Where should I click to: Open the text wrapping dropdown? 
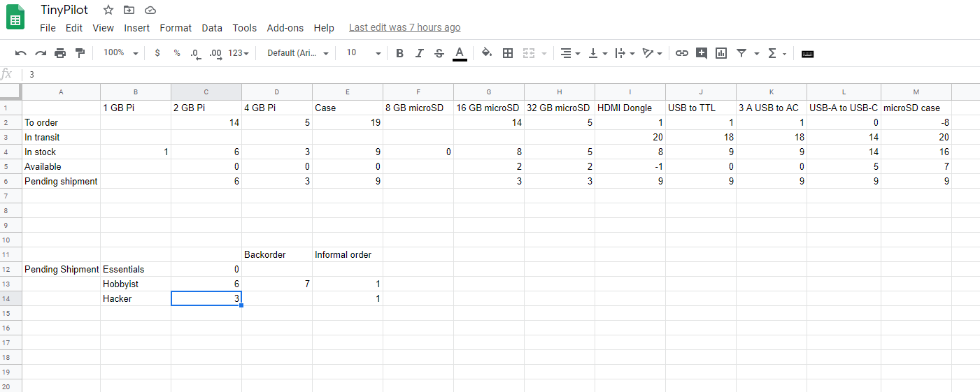coord(625,53)
